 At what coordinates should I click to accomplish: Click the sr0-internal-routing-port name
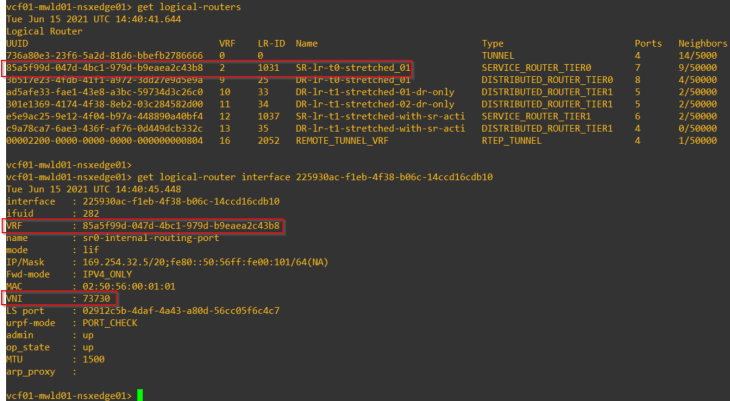151,238
